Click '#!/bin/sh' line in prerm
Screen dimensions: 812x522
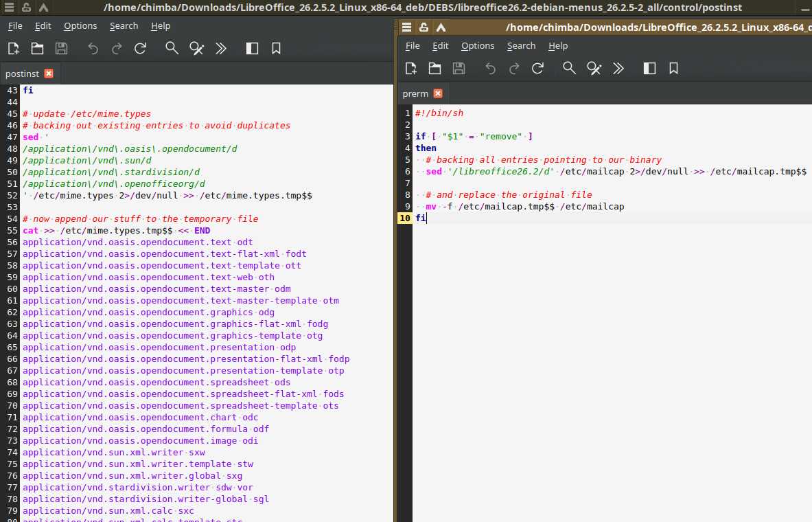(439, 113)
